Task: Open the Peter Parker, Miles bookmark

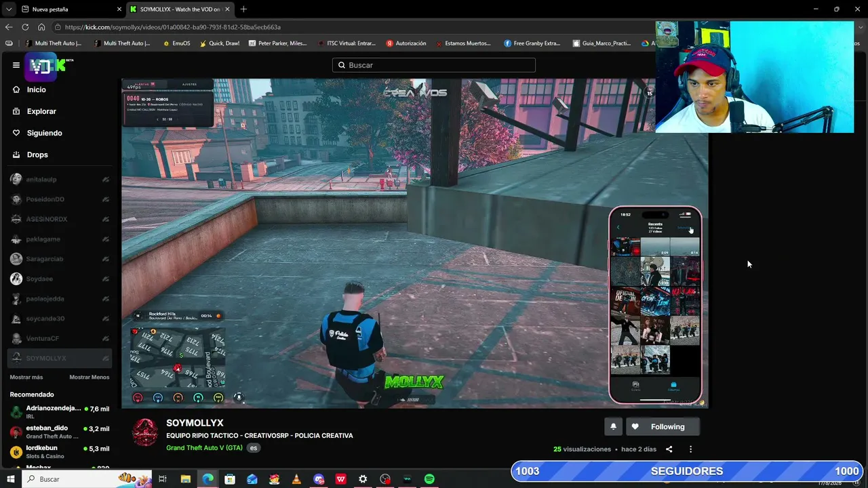Action: click(277, 43)
